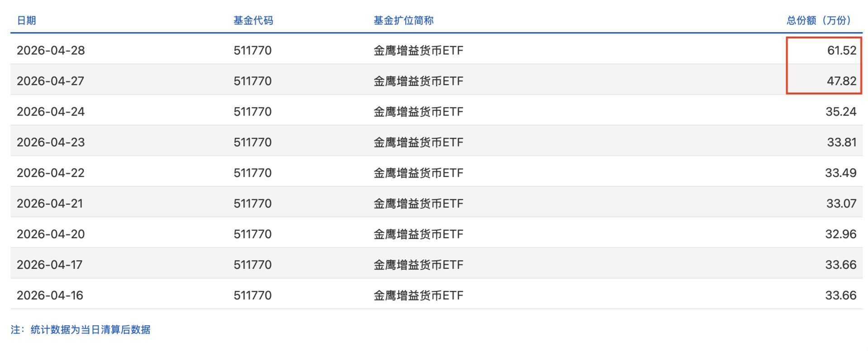The image size is (868, 351).
Task: Select the 2026-04-17 date cell
Action: [x=50, y=265]
